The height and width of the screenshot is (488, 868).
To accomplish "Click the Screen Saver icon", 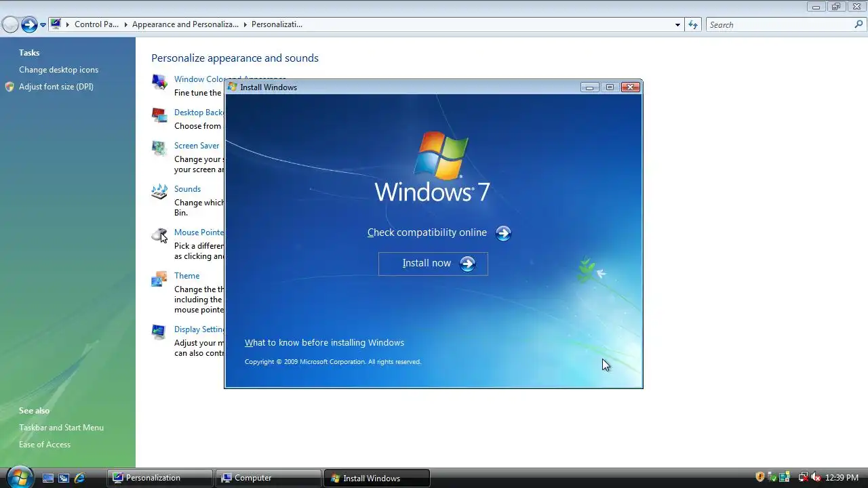I will pyautogui.click(x=159, y=148).
